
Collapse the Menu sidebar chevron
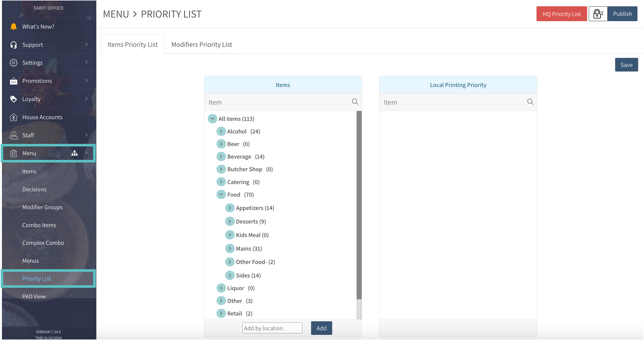click(x=87, y=153)
